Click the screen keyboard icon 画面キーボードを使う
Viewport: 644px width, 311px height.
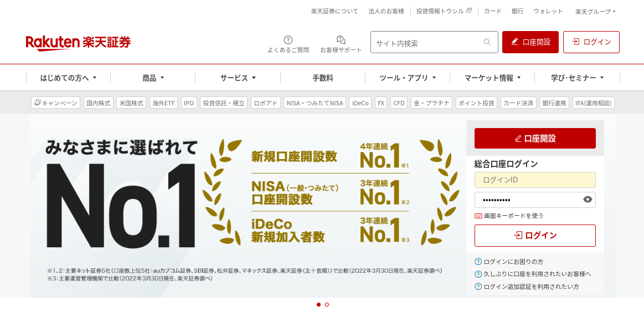click(x=478, y=216)
